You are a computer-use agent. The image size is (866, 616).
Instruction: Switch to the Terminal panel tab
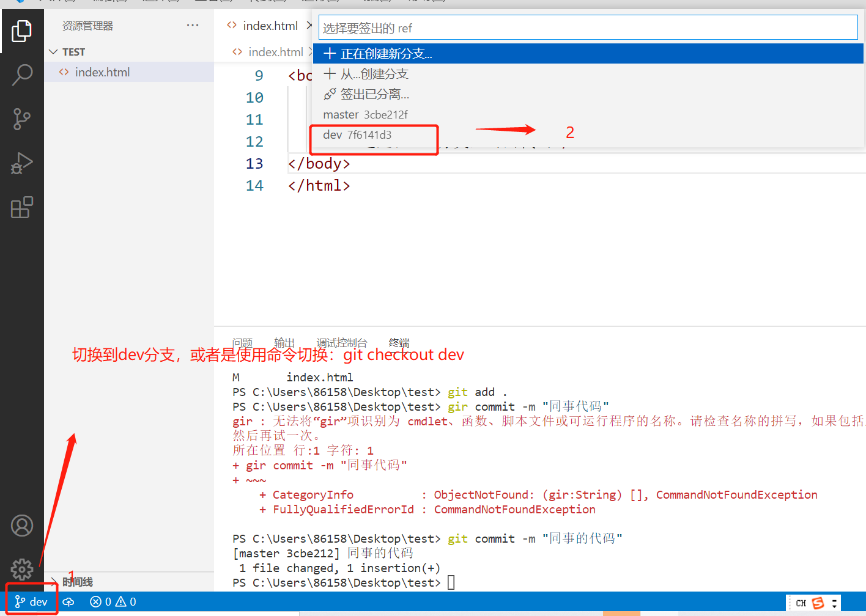[x=399, y=343]
